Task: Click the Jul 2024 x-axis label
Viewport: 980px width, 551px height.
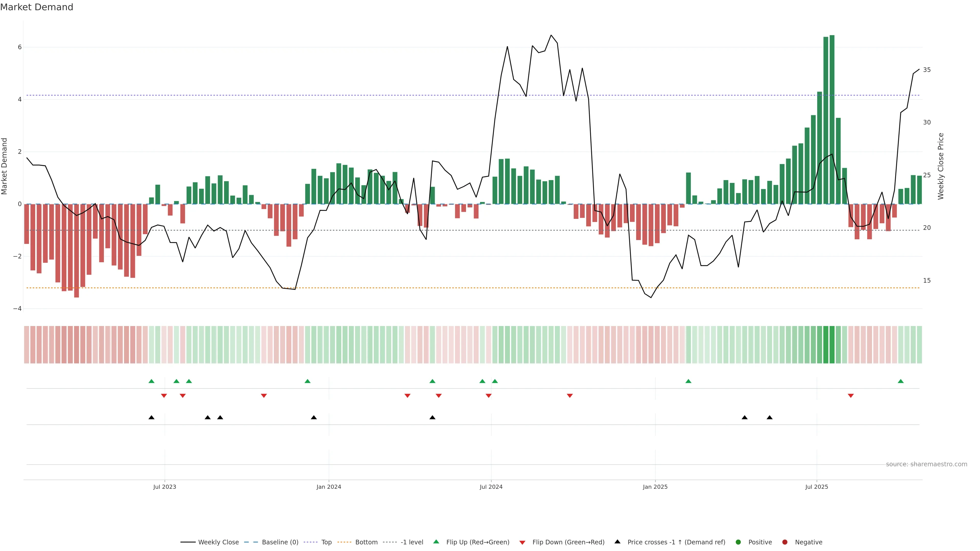Action: 491,487
